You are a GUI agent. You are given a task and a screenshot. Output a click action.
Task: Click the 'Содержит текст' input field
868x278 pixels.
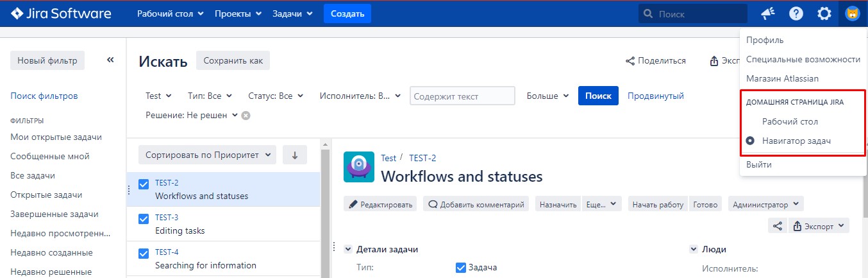click(462, 96)
